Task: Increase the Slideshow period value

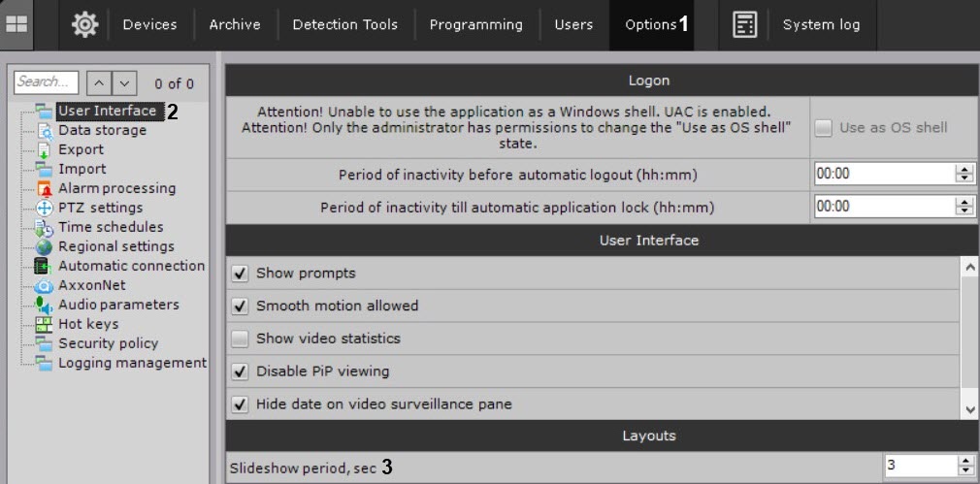Action: [964, 461]
